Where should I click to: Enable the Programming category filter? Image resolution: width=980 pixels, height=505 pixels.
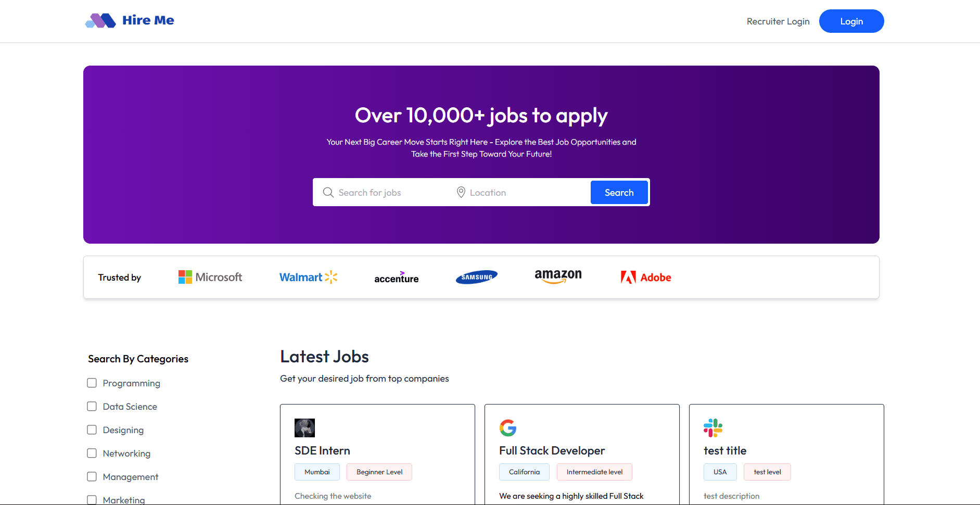tap(92, 383)
